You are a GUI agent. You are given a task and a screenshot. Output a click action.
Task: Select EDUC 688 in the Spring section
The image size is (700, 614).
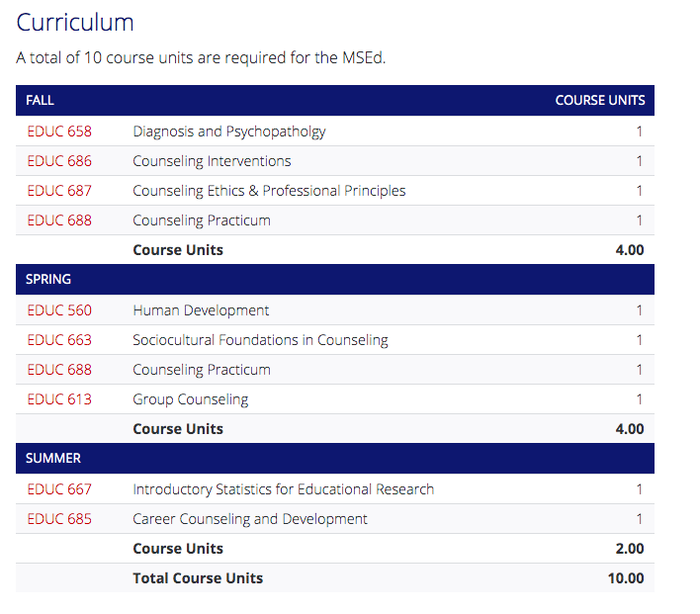coord(59,370)
